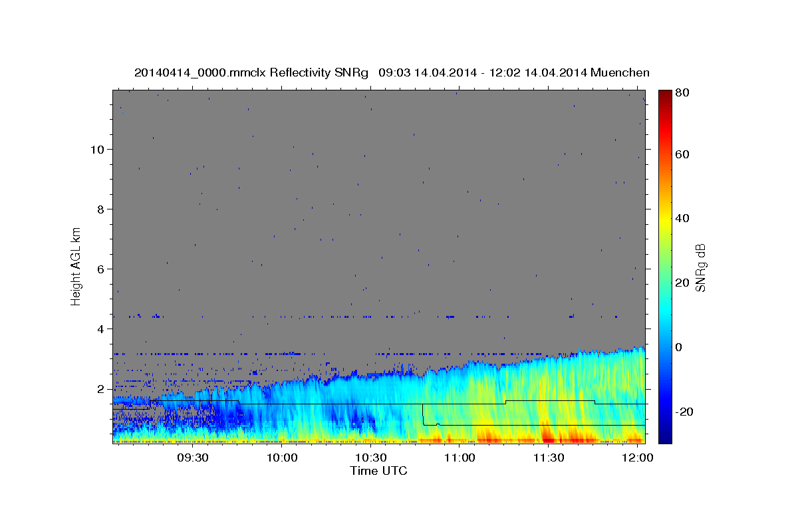Screen dimensions: 798x532
Task: Click the 11:00 time tick label
Action: tap(460, 458)
